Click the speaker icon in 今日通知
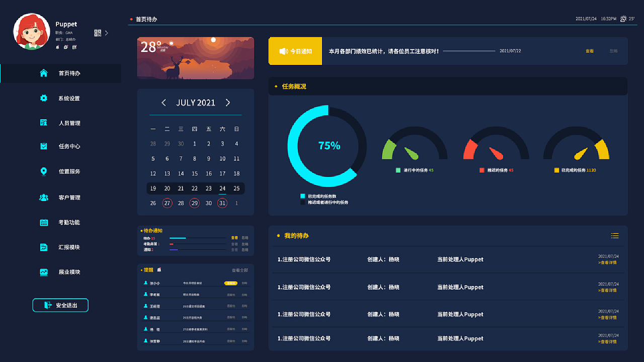The width and height of the screenshot is (644, 362). (283, 51)
